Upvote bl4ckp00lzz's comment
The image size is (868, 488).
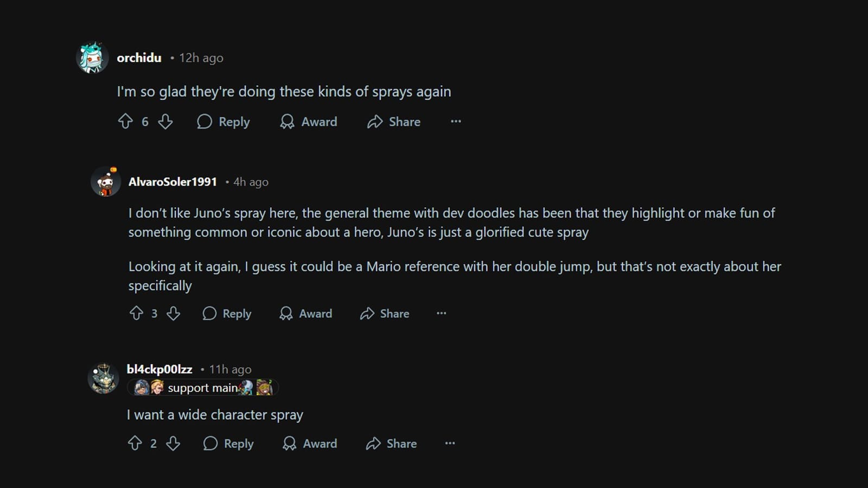(x=135, y=444)
